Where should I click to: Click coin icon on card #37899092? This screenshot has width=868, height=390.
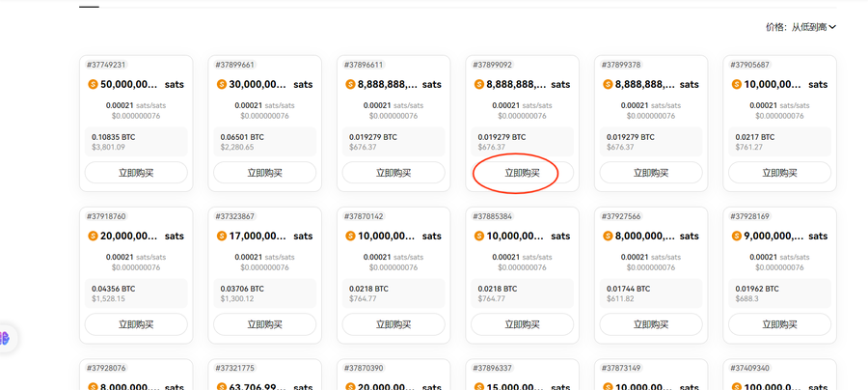point(479,84)
